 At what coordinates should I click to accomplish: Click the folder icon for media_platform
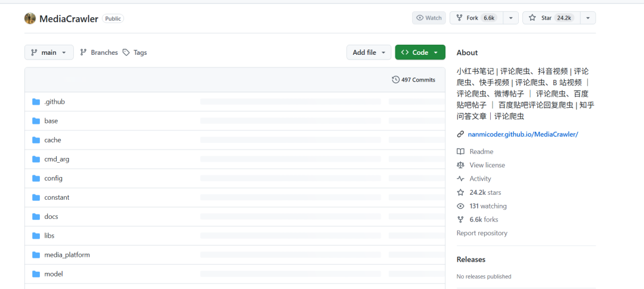coord(36,255)
